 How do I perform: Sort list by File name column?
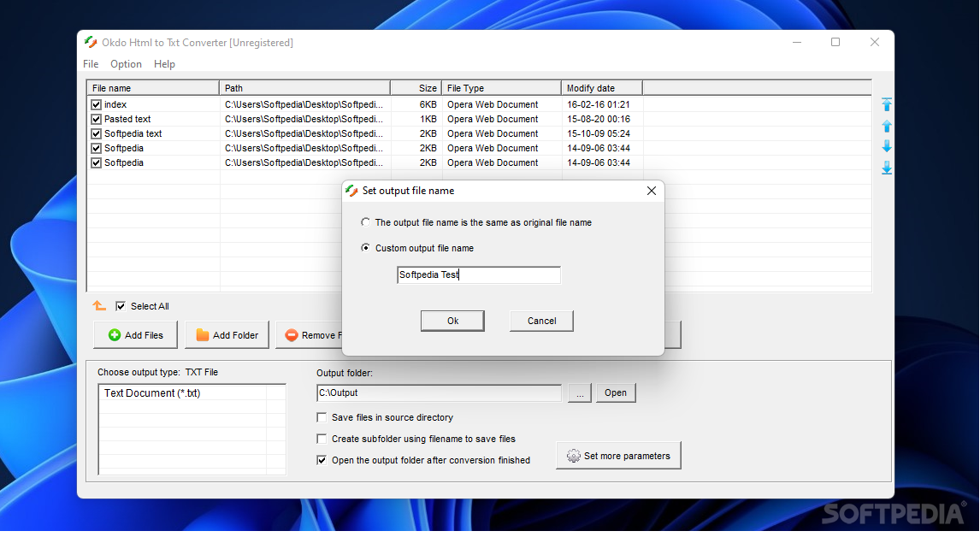point(153,88)
